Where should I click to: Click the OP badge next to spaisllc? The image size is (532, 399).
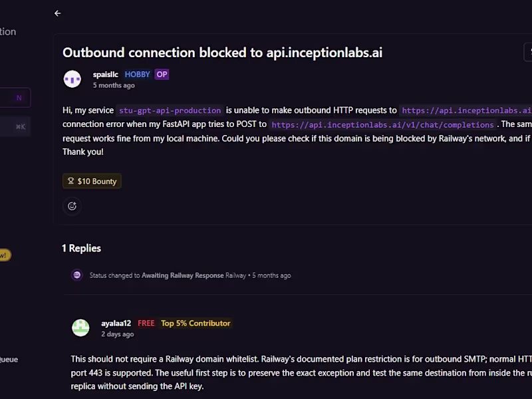coord(162,74)
